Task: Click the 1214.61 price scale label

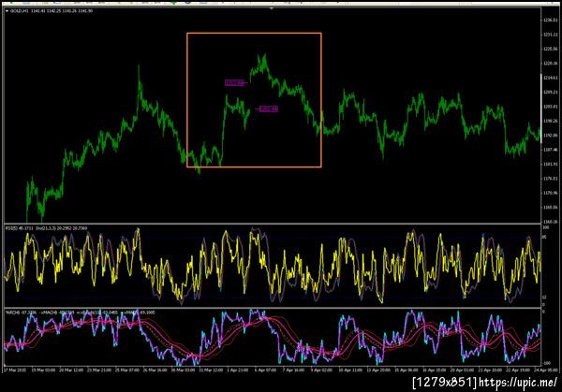Action: [x=550, y=78]
